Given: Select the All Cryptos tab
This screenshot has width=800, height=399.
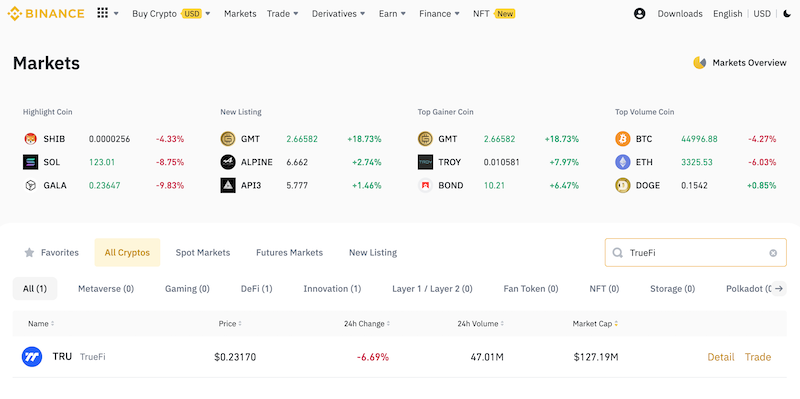Looking at the screenshot, I should [127, 252].
